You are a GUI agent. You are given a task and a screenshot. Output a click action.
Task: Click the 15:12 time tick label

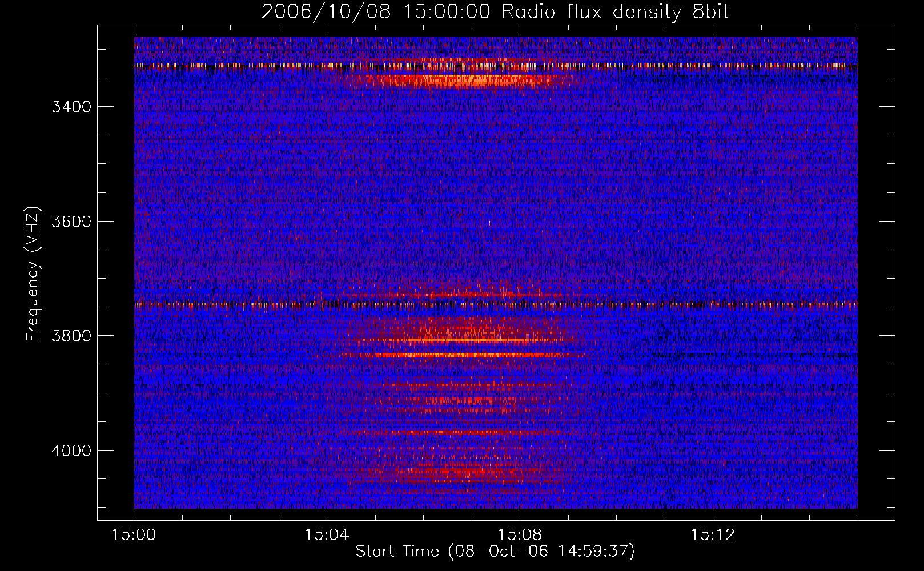713,535
